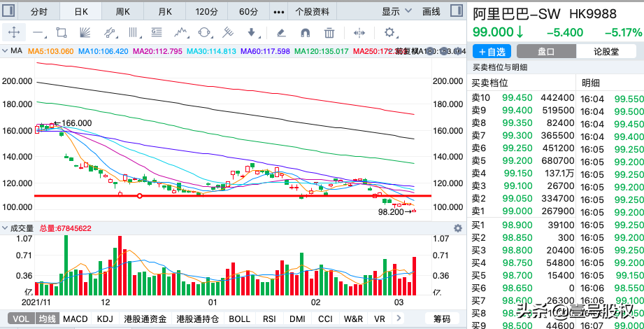Switch to 60分 period tab
Image resolution: width=644 pixels, height=329 pixels.
pyautogui.click(x=248, y=12)
